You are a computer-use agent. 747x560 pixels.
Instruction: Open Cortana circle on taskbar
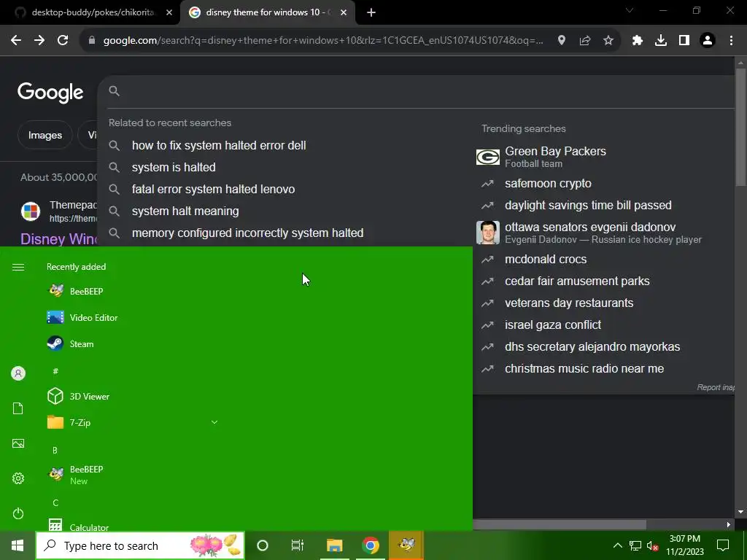[263, 545]
